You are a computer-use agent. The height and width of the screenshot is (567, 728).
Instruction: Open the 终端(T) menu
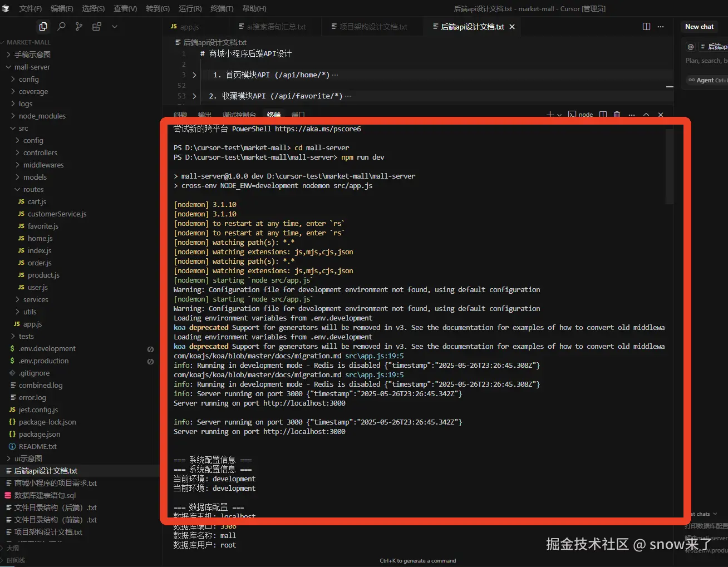[222, 9]
